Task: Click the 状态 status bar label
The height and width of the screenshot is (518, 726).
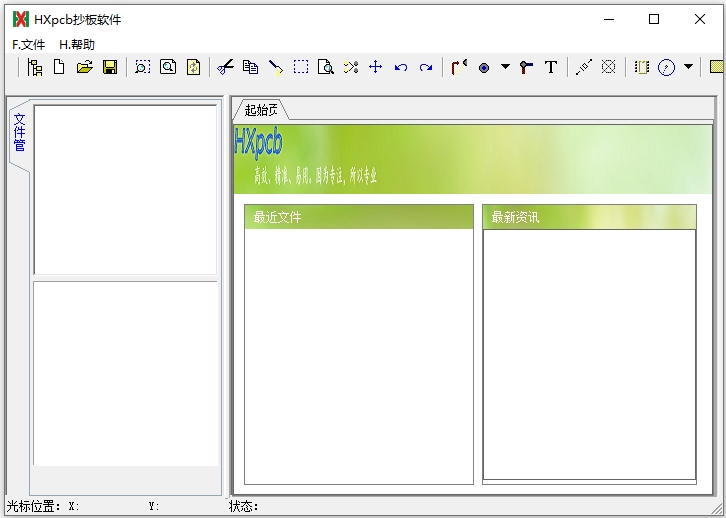Action: point(244,506)
